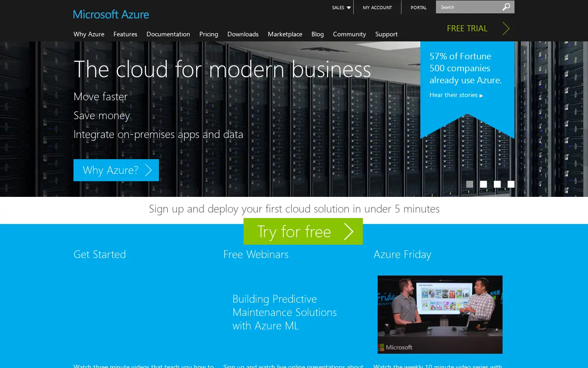This screenshot has height=368, width=588.
Task: Open the Why Azure menu item
Action: [89, 34]
